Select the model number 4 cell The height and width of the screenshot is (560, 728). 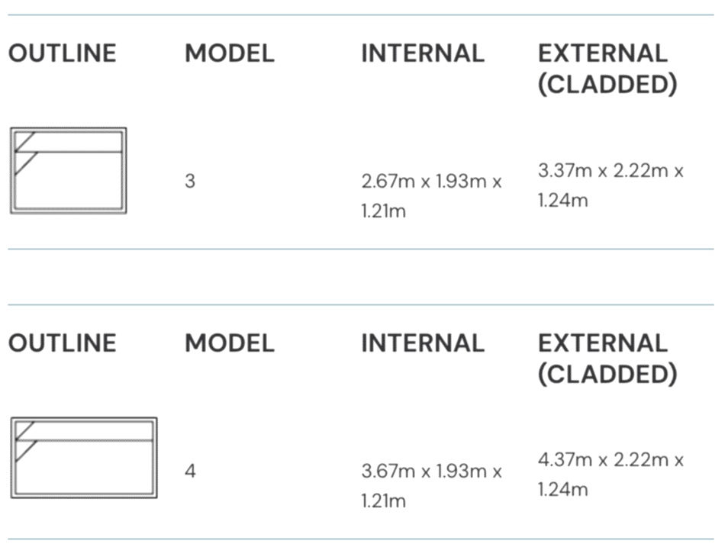coord(190,471)
